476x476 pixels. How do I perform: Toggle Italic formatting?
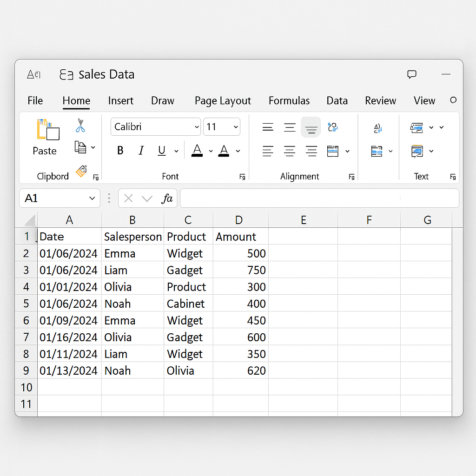tap(141, 151)
